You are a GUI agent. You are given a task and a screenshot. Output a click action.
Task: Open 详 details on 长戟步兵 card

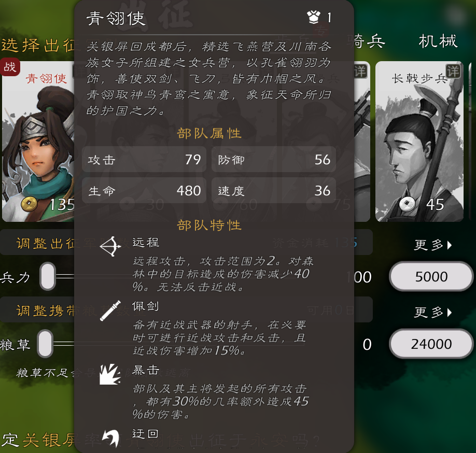click(x=453, y=72)
